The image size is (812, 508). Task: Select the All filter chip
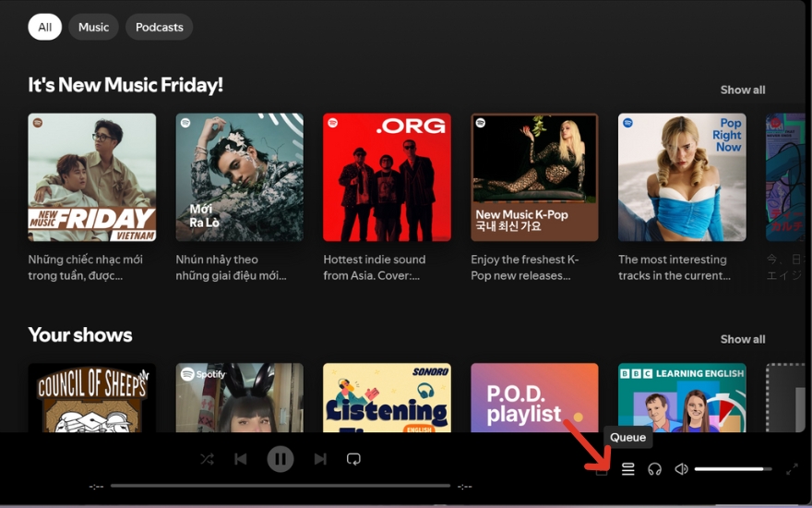tap(44, 27)
